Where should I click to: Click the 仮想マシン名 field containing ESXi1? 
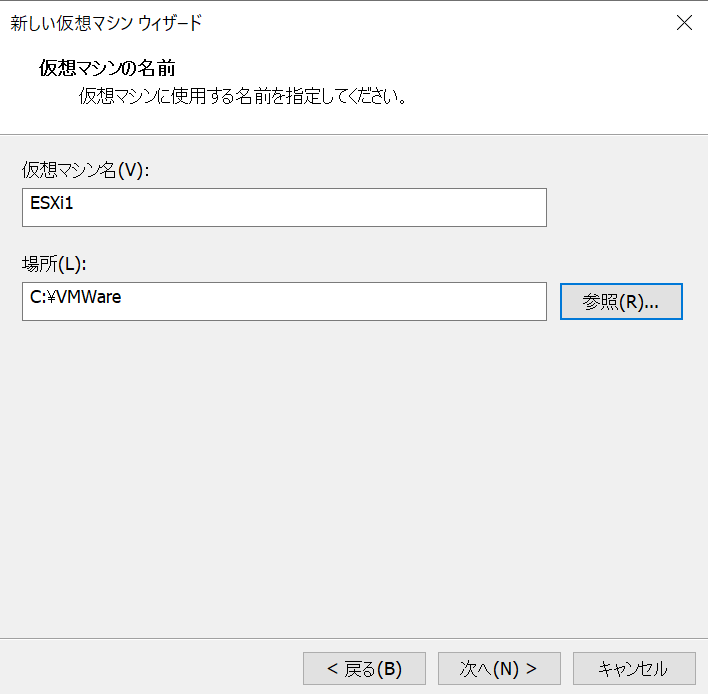(x=284, y=207)
